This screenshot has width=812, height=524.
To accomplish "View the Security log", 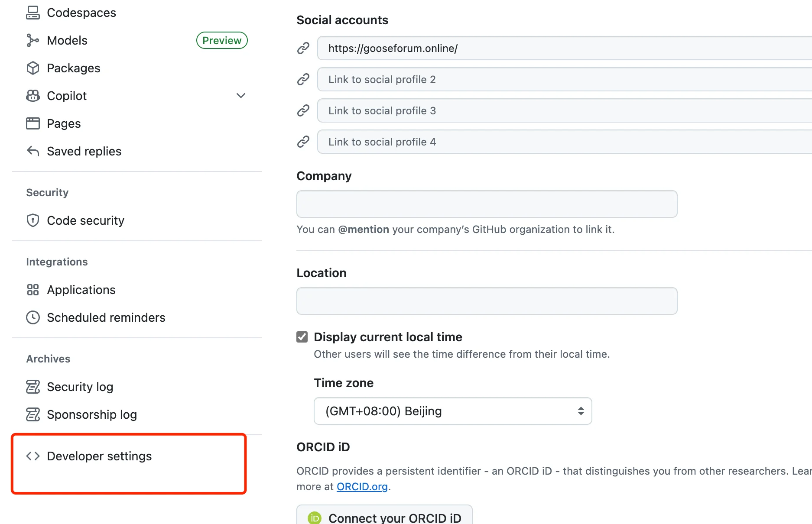I will tap(80, 387).
